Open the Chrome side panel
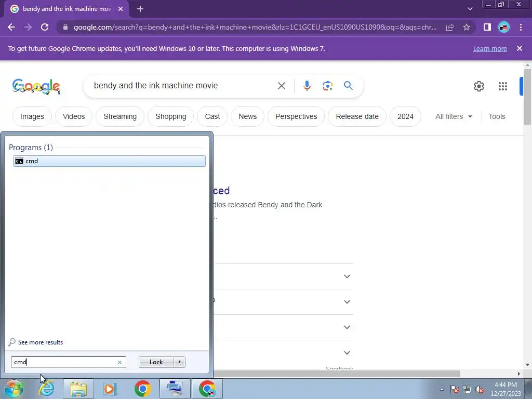The width and height of the screenshot is (532, 399). [487, 27]
